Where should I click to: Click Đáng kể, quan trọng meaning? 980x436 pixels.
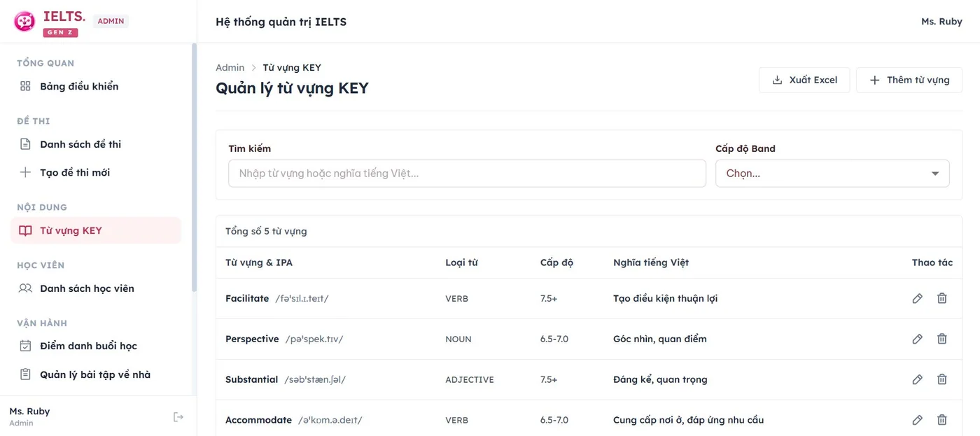click(x=660, y=379)
